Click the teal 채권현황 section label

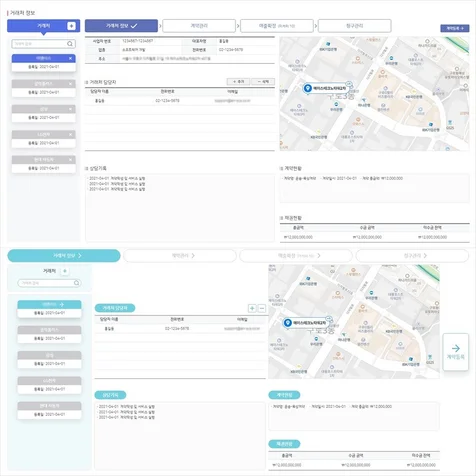tap(284, 444)
